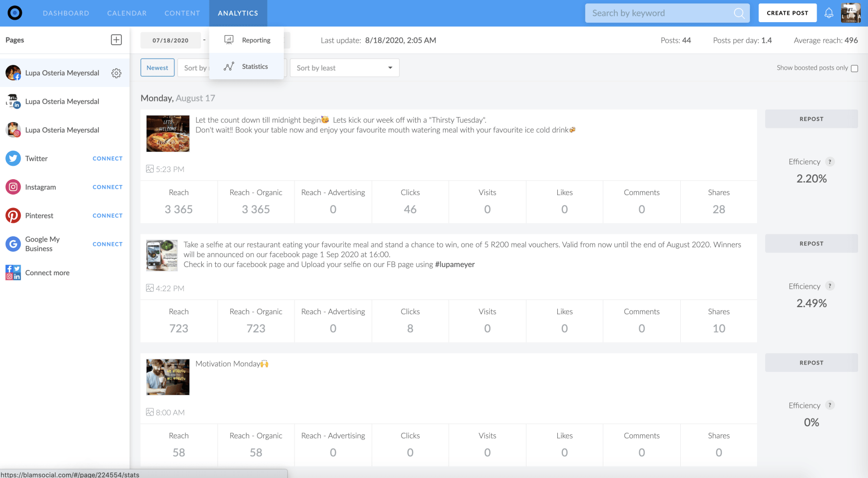Screen dimensions: 868x478
Task: Click the Posts: 44 statistic
Action: (x=676, y=40)
